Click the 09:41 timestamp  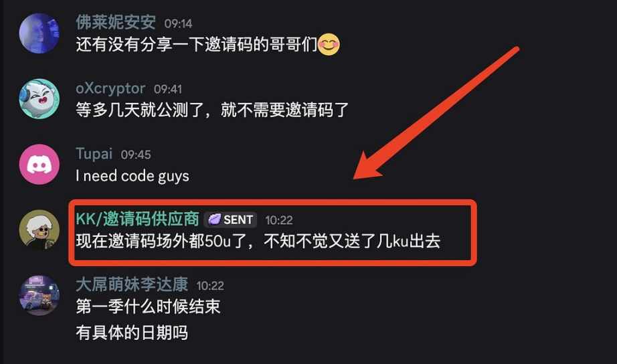[168, 90]
